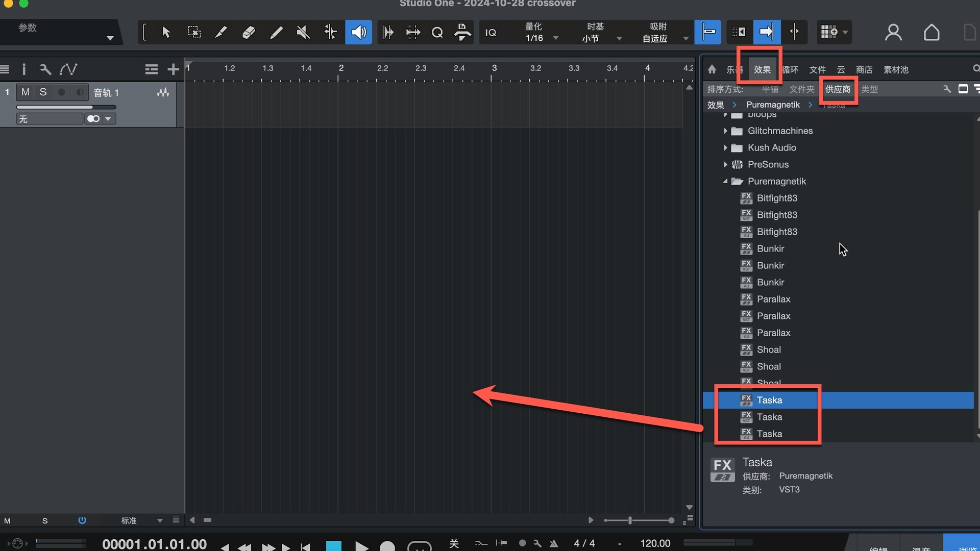Expand the Glitchmachines folder
The width and height of the screenshot is (980, 551).
click(725, 131)
